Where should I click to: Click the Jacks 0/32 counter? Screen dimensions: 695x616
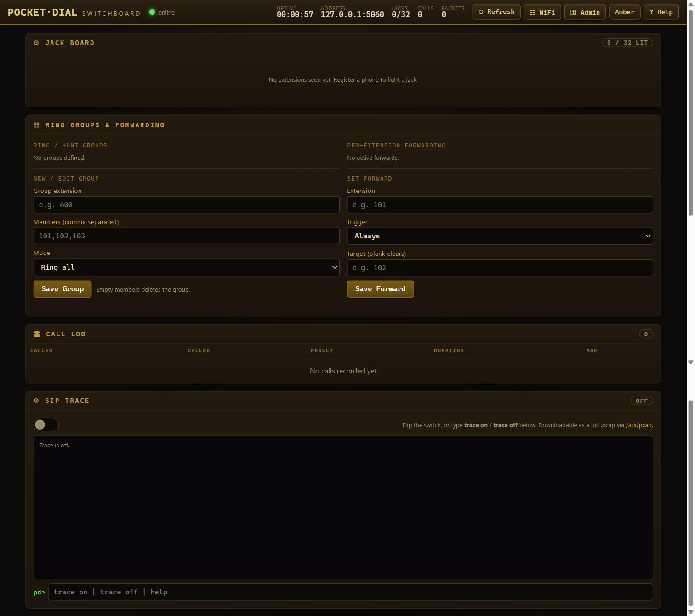(400, 14)
